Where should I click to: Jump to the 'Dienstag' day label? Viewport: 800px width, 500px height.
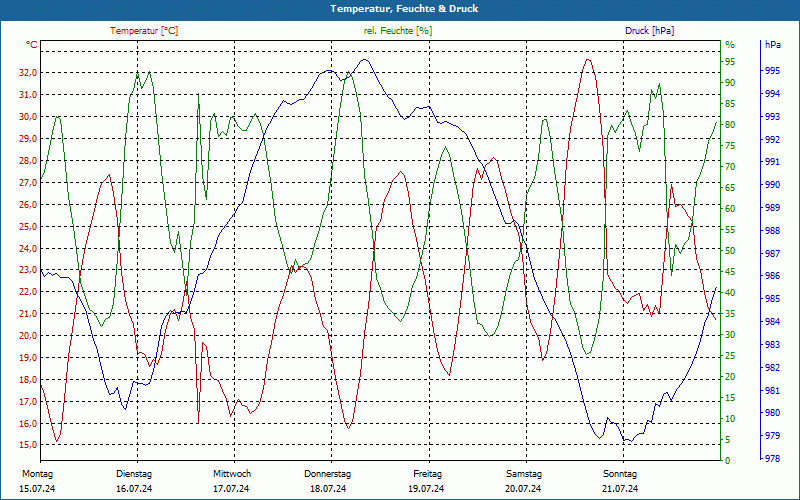pos(134,474)
